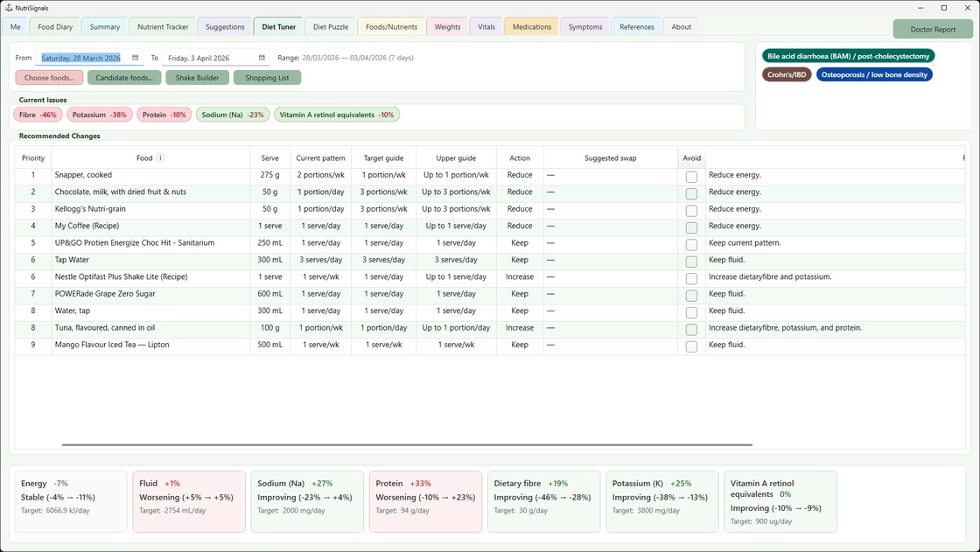Screen dimensions: 980x552
Task: Click inside the From date input field
Action: [79, 57]
